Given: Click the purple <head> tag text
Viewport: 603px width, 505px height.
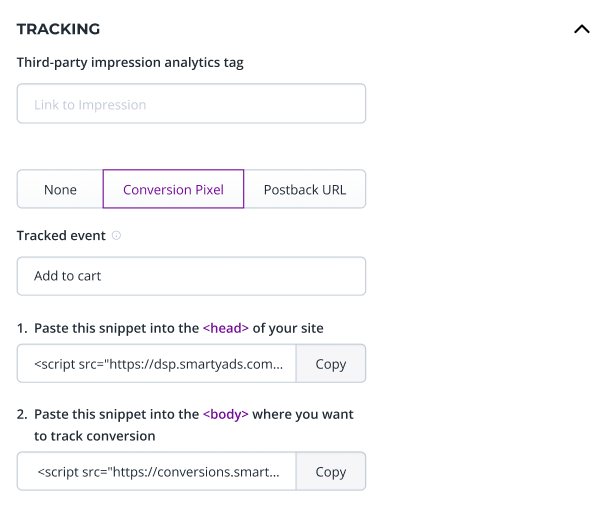Looking at the screenshot, I should click(224, 328).
